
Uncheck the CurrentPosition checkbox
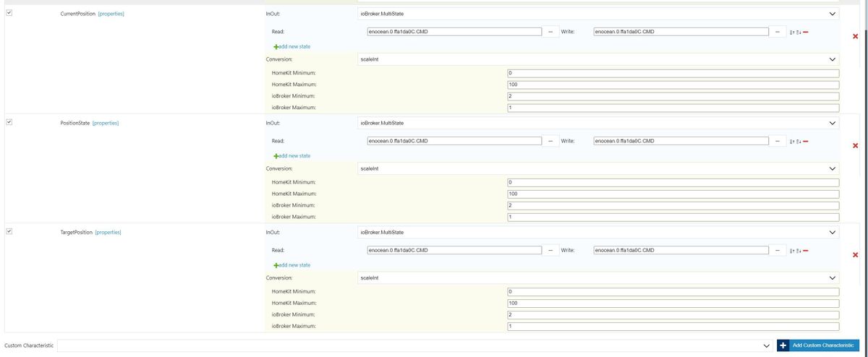coord(9,13)
